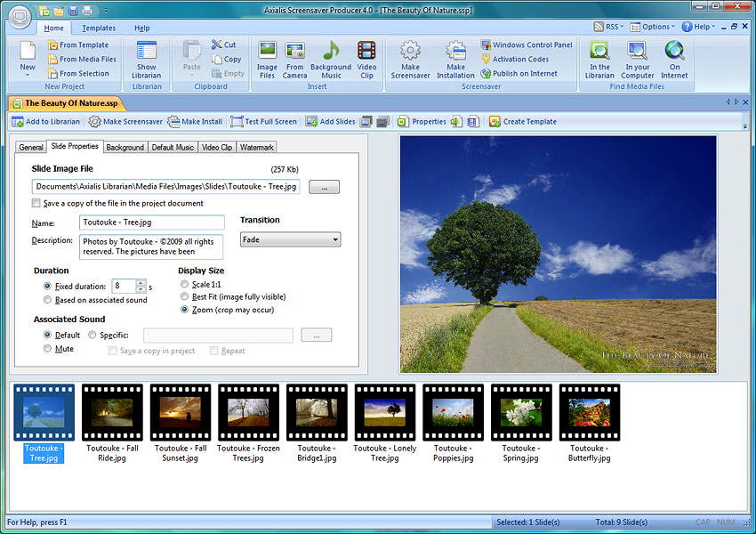
Task: Choose Best Fit display size
Action: point(185,297)
